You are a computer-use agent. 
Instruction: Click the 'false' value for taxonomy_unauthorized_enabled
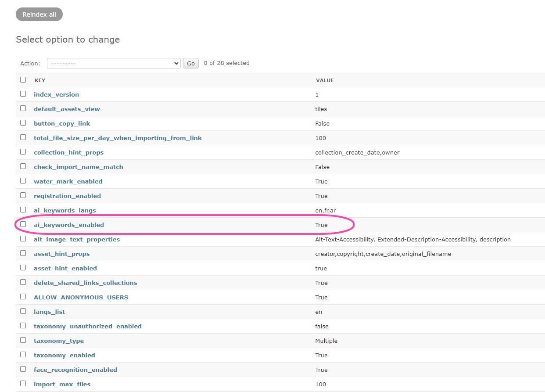(322, 326)
